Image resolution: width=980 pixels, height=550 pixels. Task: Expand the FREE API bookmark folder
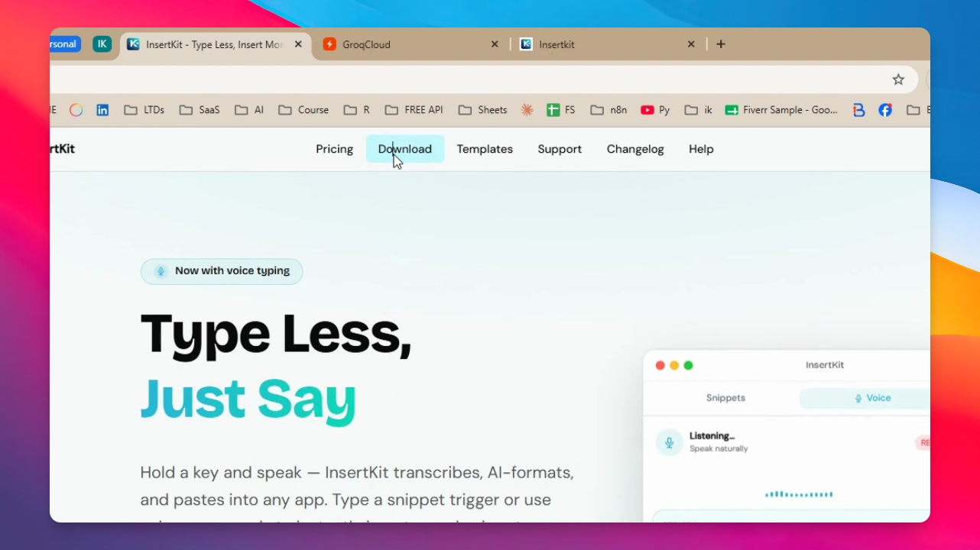tap(414, 110)
